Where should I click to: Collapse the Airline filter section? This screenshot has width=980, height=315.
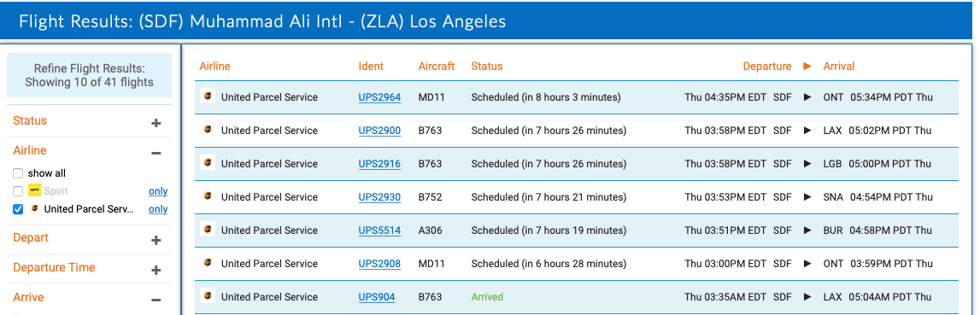(x=156, y=153)
